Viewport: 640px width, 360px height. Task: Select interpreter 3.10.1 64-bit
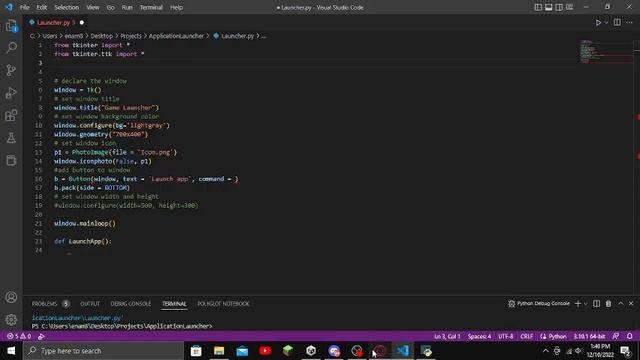point(589,336)
